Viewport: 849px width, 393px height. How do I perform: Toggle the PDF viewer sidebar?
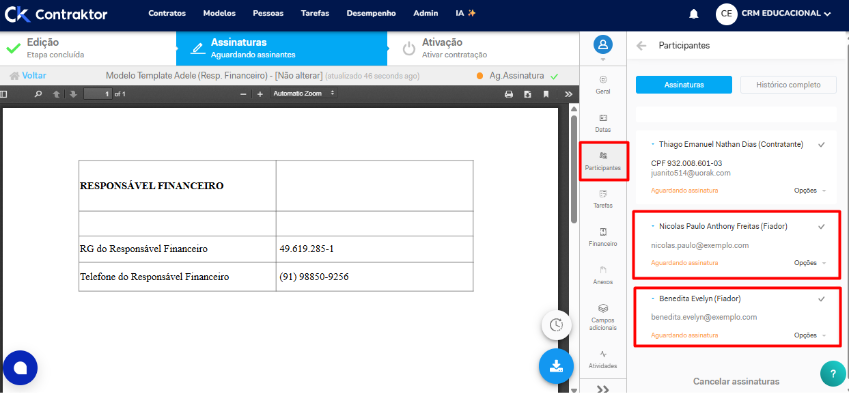click(4, 94)
